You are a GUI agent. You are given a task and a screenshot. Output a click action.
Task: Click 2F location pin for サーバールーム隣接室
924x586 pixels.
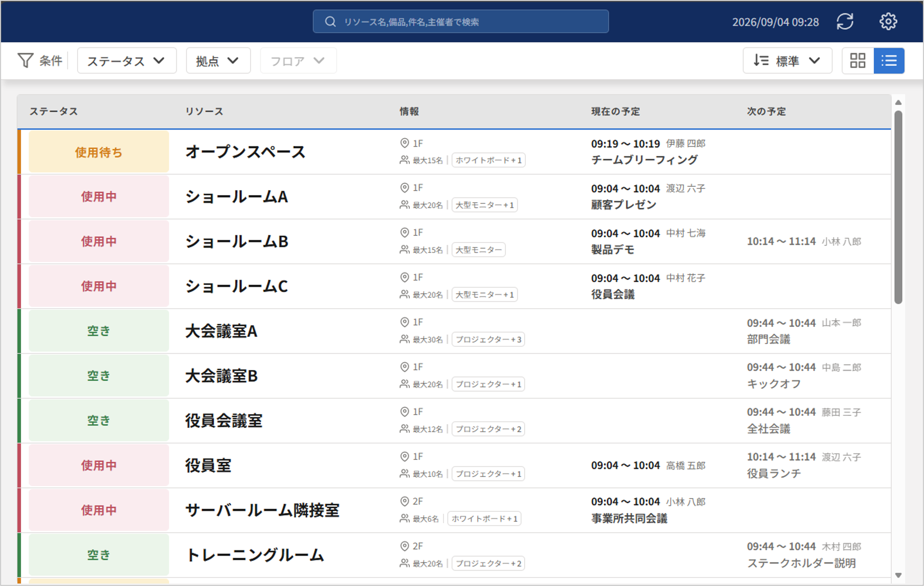405,501
